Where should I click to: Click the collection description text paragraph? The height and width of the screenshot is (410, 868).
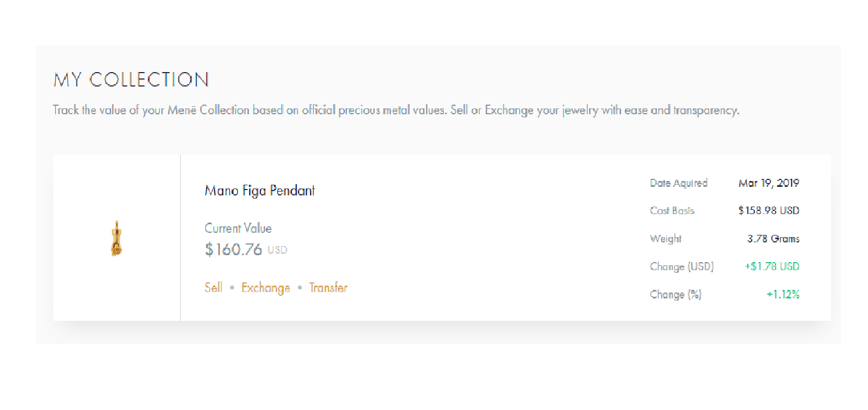coord(396,110)
